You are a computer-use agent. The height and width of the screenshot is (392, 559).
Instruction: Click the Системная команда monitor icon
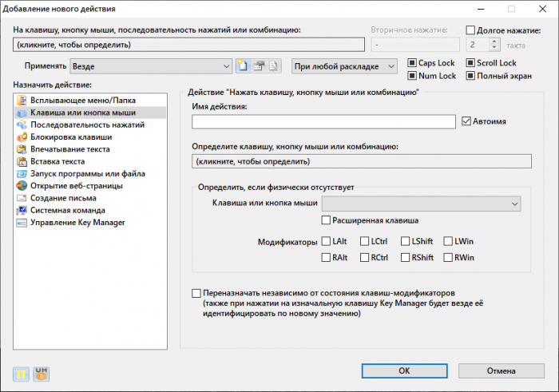coord(22,210)
